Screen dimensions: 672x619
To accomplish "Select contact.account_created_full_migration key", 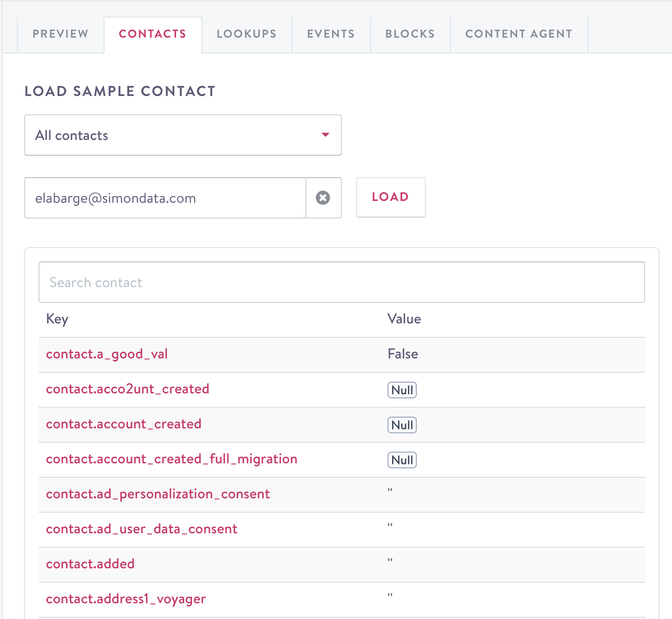I will (x=172, y=459).
